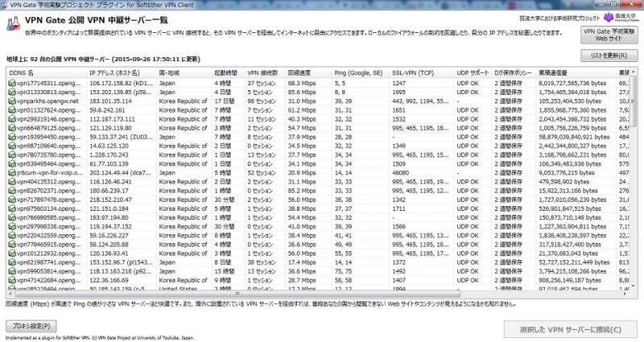Click server icon for vpn717897478.openg...
Screen dimensions: 644x342
point(12,200)
